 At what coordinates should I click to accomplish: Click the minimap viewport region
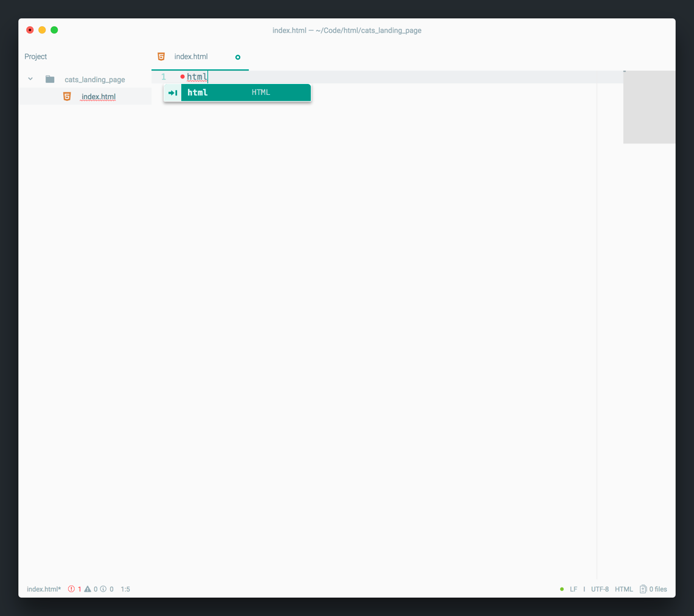(650, 107)
